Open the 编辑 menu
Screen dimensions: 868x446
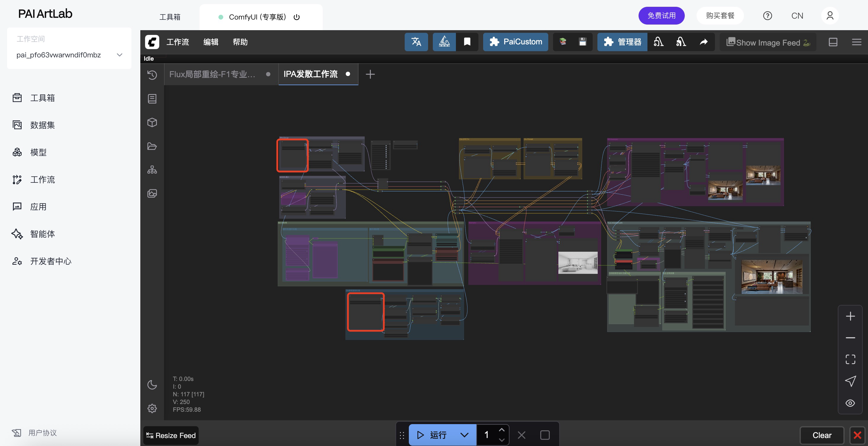coord(210,42)
